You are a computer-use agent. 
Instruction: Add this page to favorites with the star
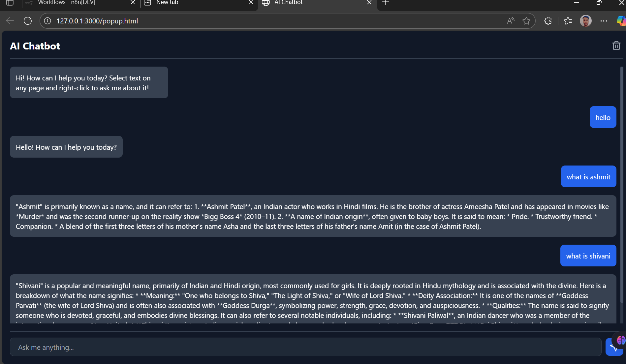[526, 20]
